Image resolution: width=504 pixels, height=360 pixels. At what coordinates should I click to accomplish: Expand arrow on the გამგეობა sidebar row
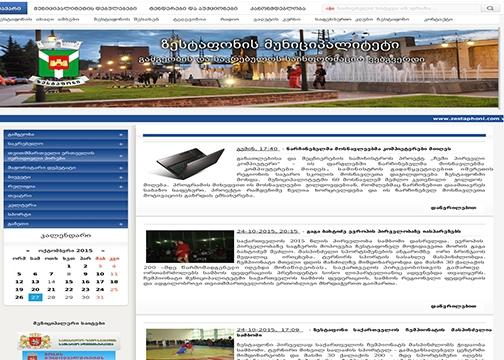(x=121, y=135)
